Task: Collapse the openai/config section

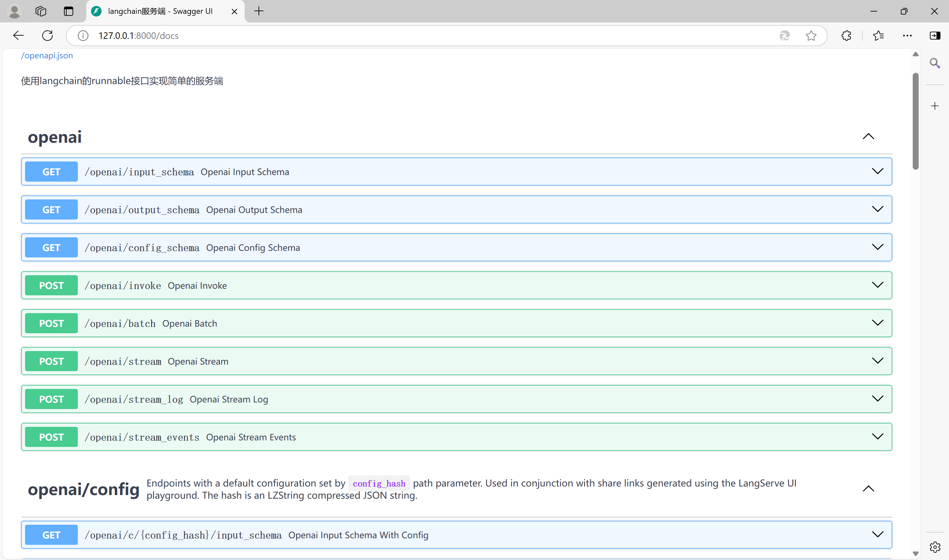Action: click(868, 489)
